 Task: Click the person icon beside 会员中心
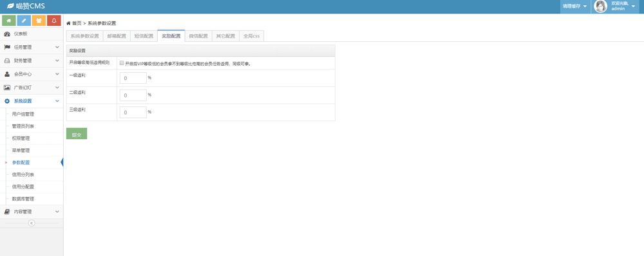tap(7, 74)
